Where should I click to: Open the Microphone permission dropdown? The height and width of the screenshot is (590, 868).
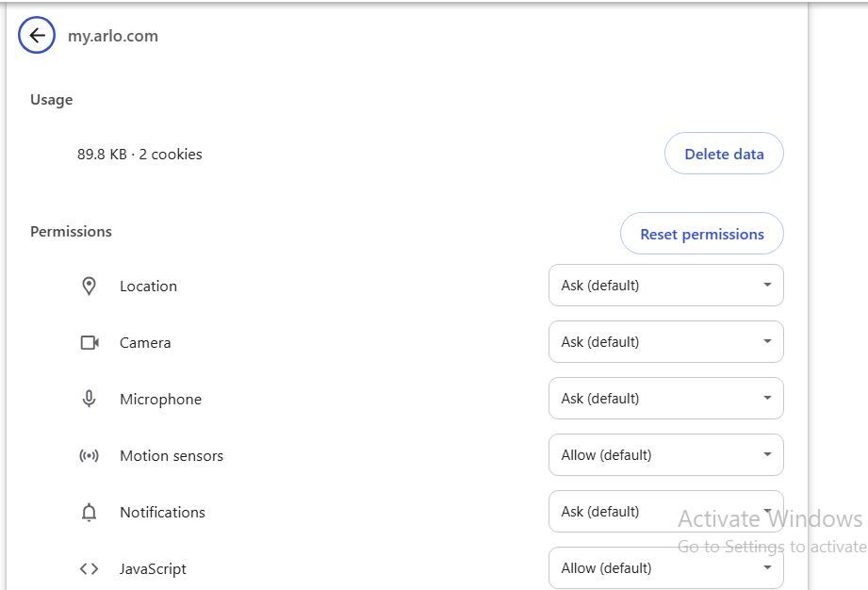click(x=666, y=398)
